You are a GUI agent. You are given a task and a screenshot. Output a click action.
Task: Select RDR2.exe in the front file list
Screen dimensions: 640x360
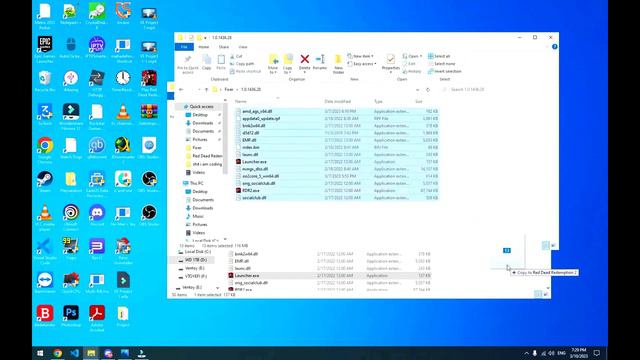[x=337, y=191]
